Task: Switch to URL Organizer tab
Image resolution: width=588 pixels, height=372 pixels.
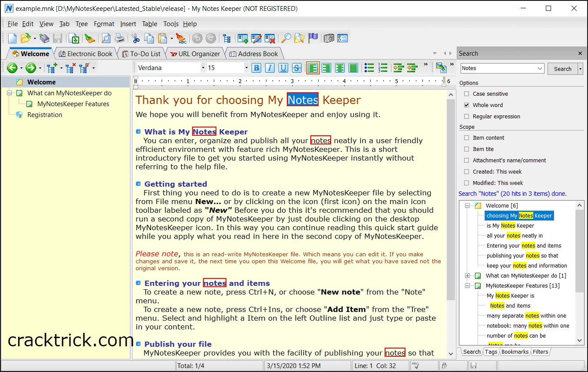Action: click(195, 54)
